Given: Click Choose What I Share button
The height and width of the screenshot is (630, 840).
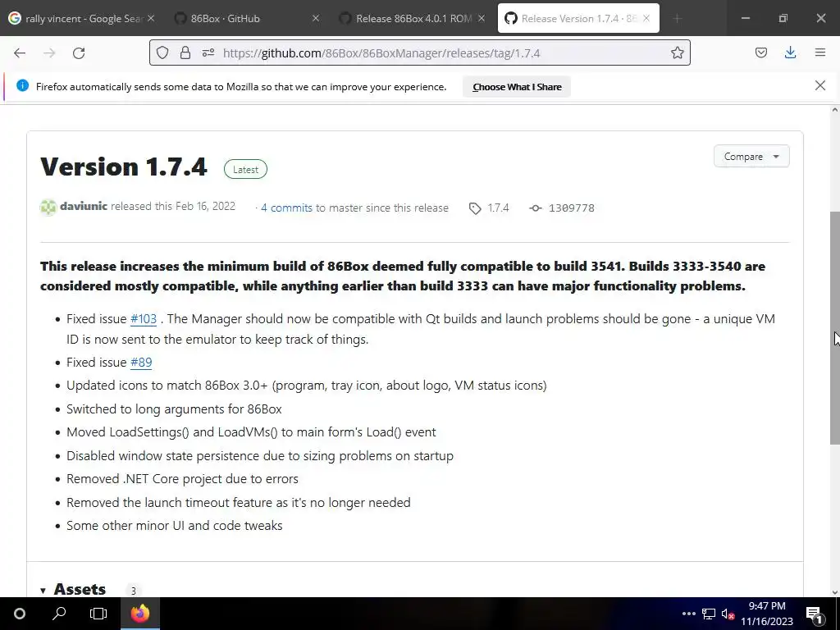Looking at the screenshot, I should 517,87.
